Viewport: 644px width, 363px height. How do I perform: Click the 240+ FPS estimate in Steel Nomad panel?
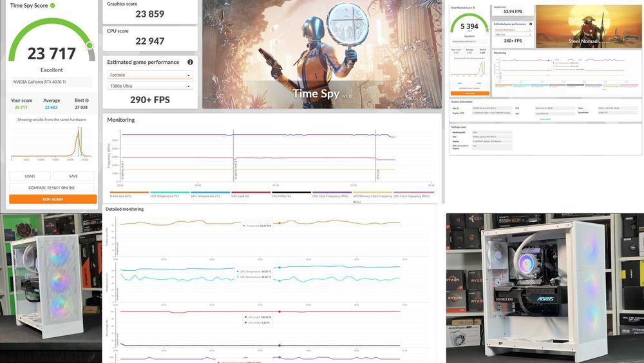(513, 41)
